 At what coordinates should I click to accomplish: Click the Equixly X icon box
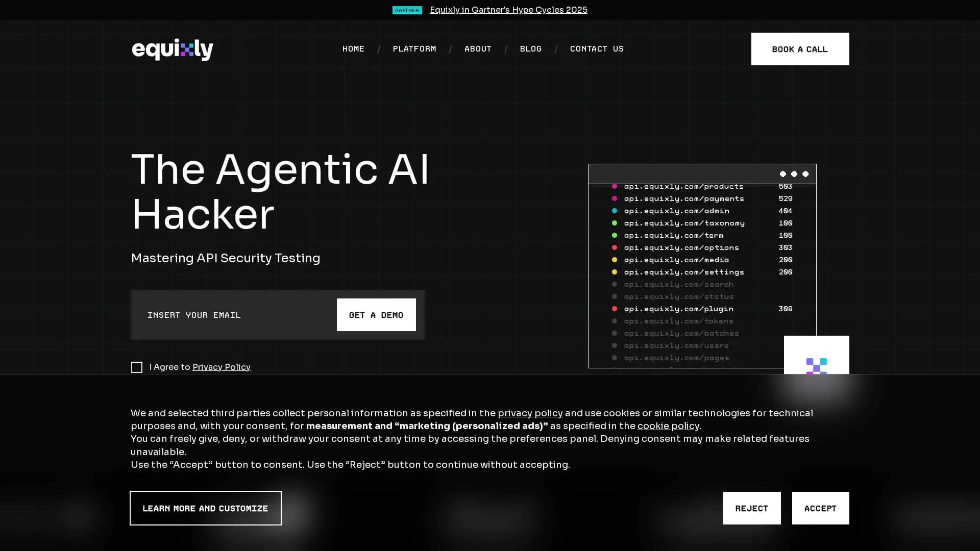[x=816, y=355]
